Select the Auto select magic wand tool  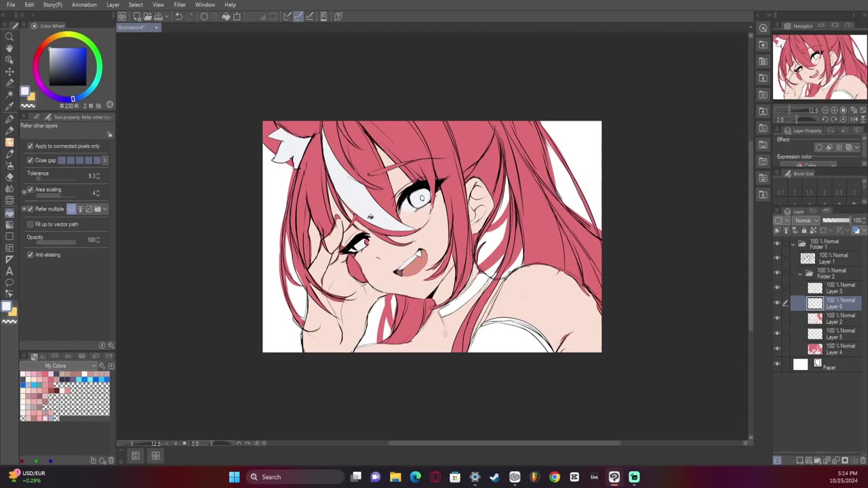[x=9, y=95]
